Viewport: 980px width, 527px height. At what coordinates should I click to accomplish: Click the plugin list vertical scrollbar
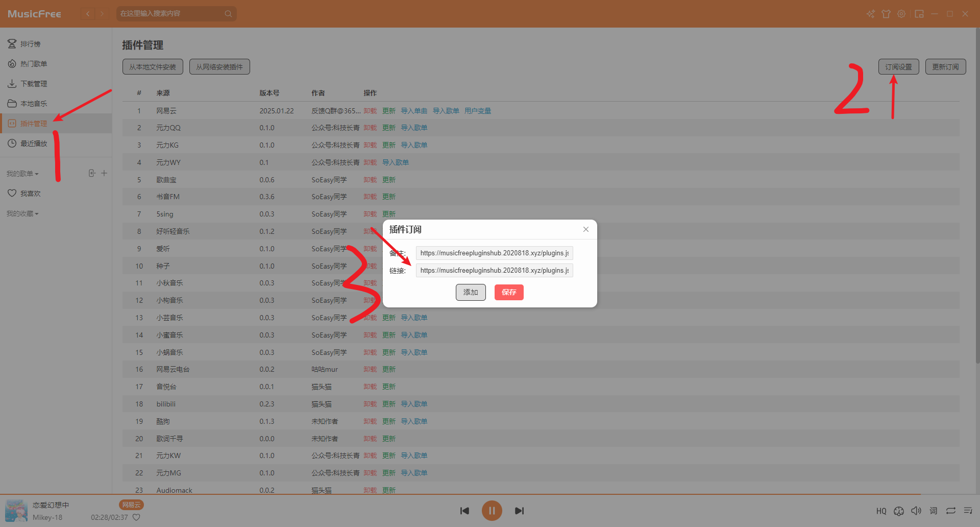click(x=977, y=197)
